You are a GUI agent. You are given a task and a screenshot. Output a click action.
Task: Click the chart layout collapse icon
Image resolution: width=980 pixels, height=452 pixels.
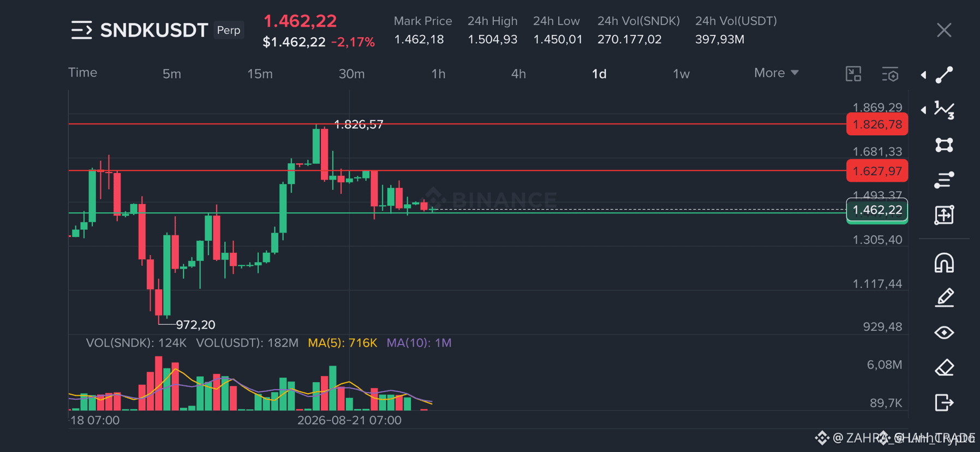853,74
